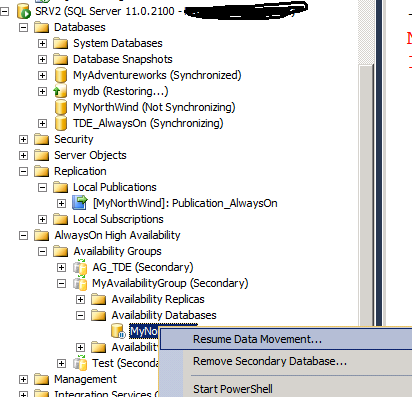
Task: Expand the System Databases node
Action: (42, 43)
